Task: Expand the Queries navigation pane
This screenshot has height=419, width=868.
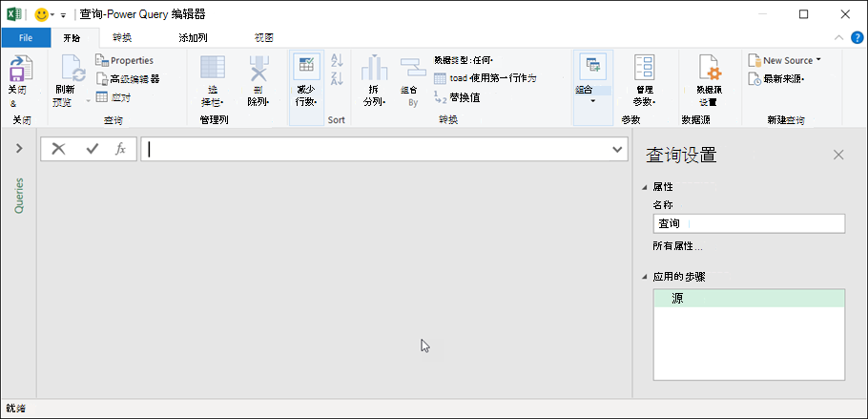Action: (x=18, y=149)
